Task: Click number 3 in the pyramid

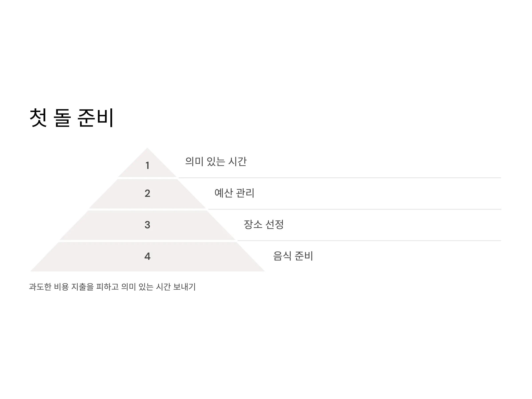Action: (147, 225)
